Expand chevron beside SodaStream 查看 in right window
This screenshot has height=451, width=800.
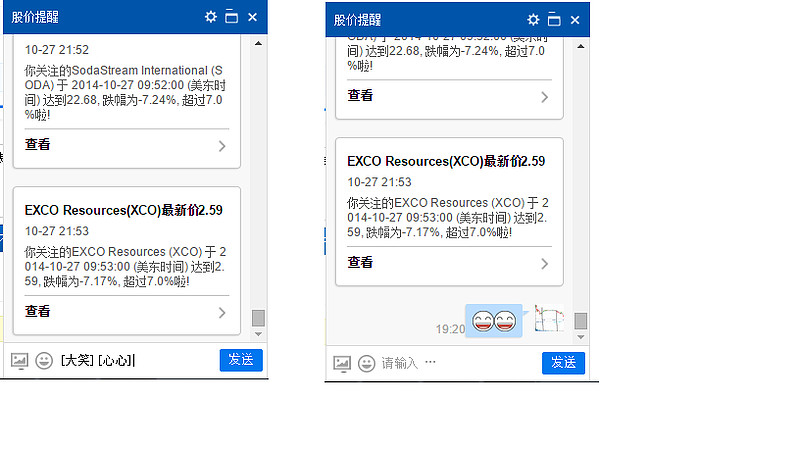click(544, 97)
